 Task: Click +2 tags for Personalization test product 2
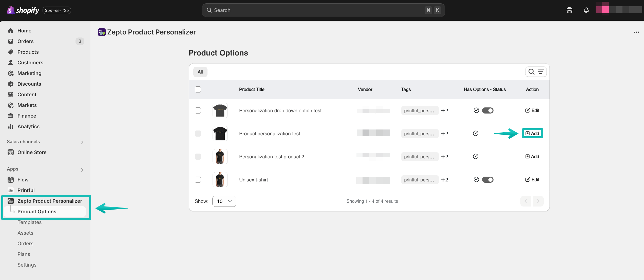click(x=445, y=157)
